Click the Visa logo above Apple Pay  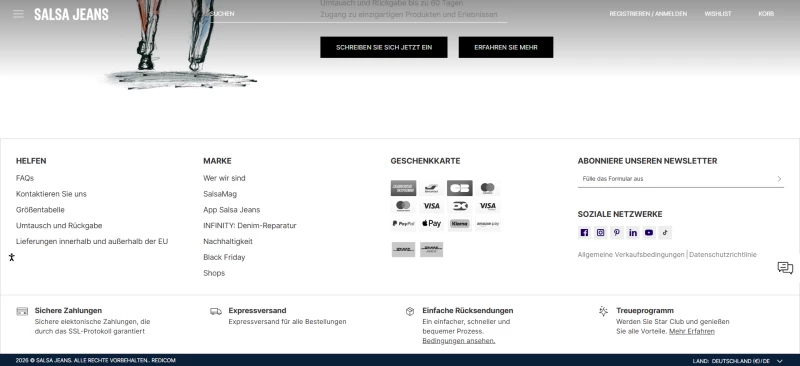[431, 206]
